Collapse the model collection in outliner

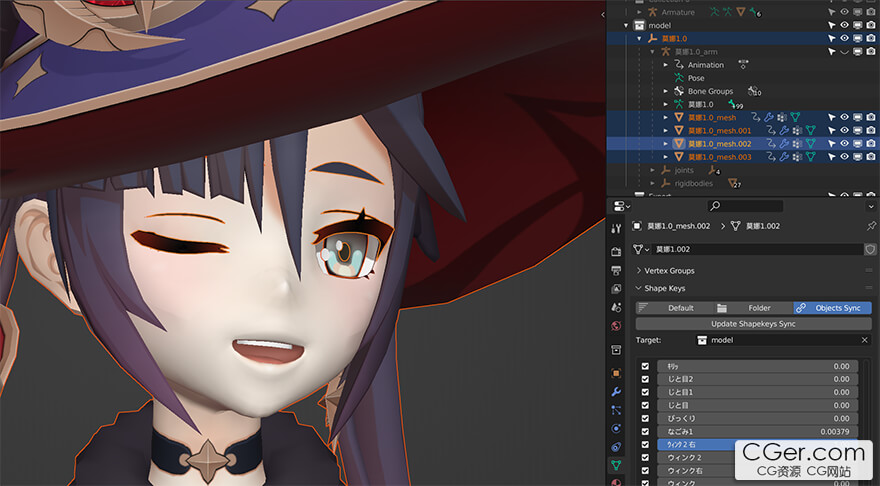coord(626,25)
